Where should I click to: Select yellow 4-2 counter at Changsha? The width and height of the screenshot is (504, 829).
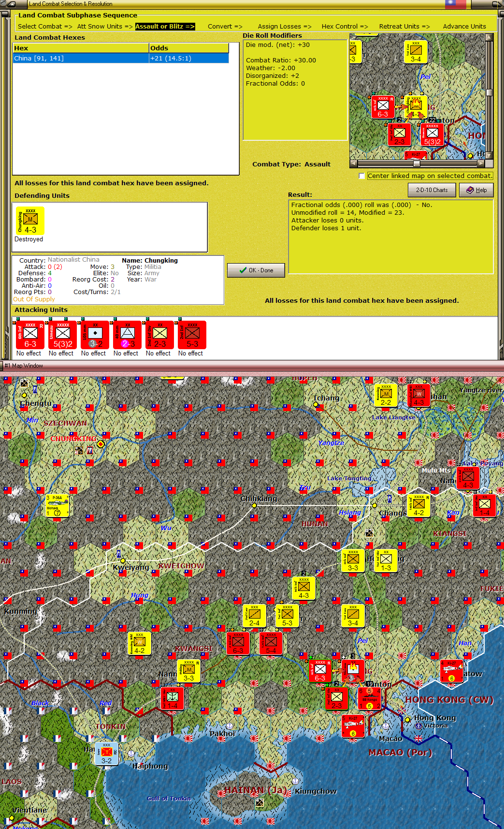418,505
